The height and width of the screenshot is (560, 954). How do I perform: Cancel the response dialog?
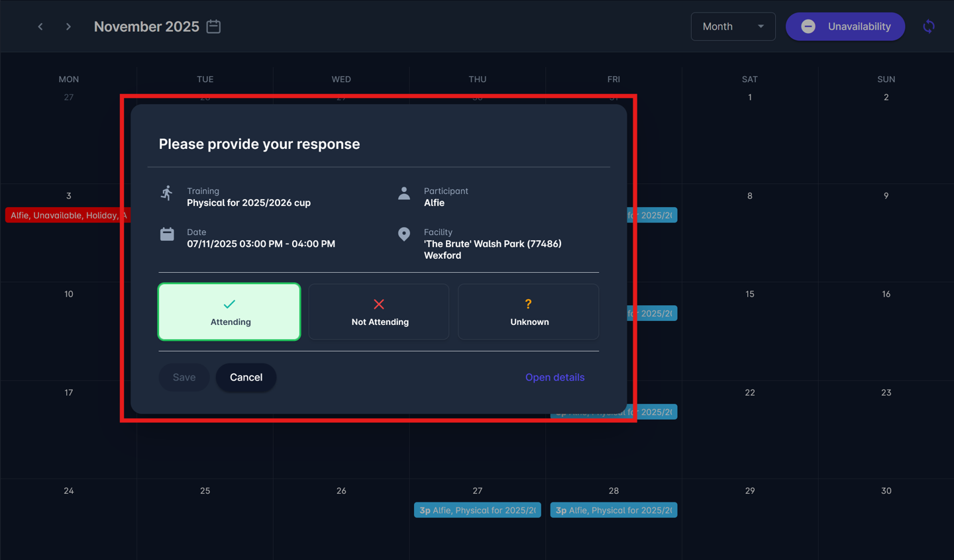click(x=246, y=377)
